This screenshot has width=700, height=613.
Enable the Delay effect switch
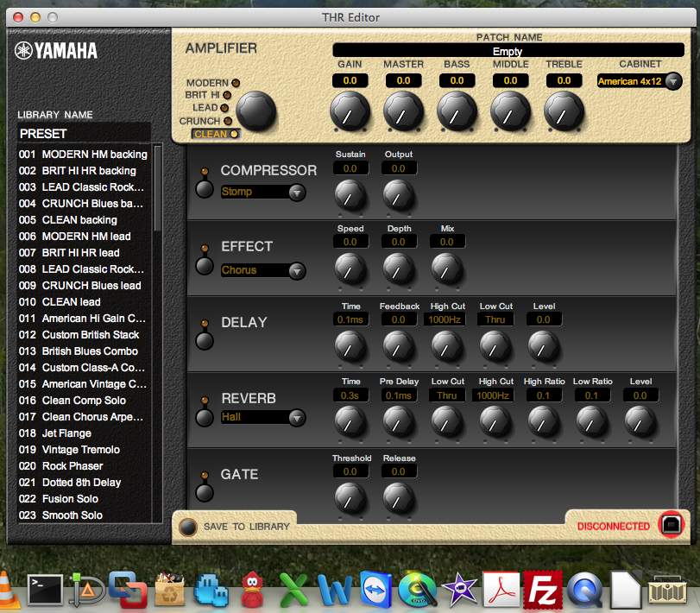point(205,340)
